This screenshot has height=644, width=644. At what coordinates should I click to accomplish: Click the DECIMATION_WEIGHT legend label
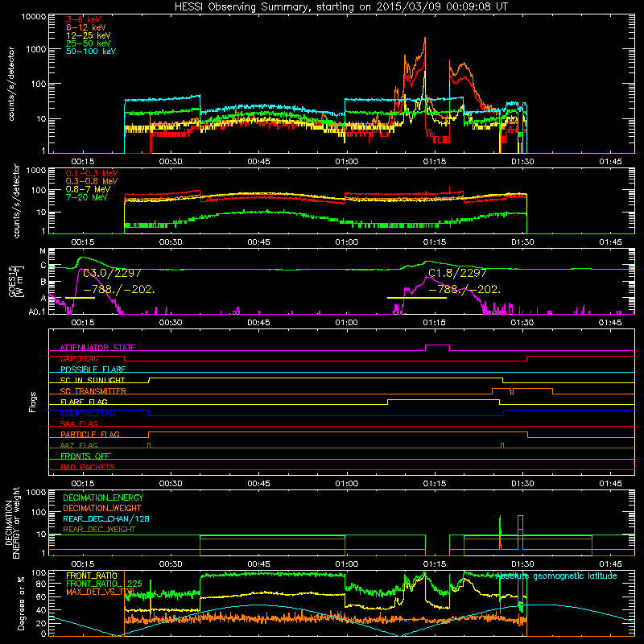tap(102, 508)
